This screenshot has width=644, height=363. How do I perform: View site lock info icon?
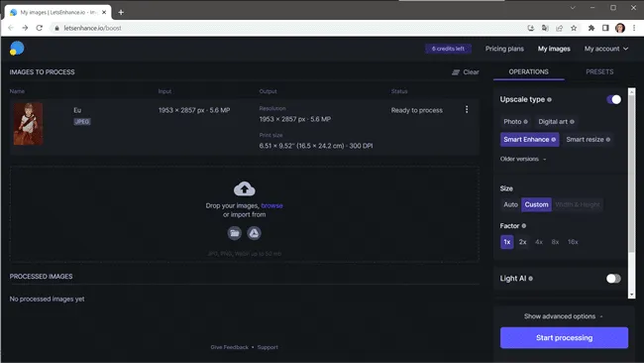click(56, 28)
